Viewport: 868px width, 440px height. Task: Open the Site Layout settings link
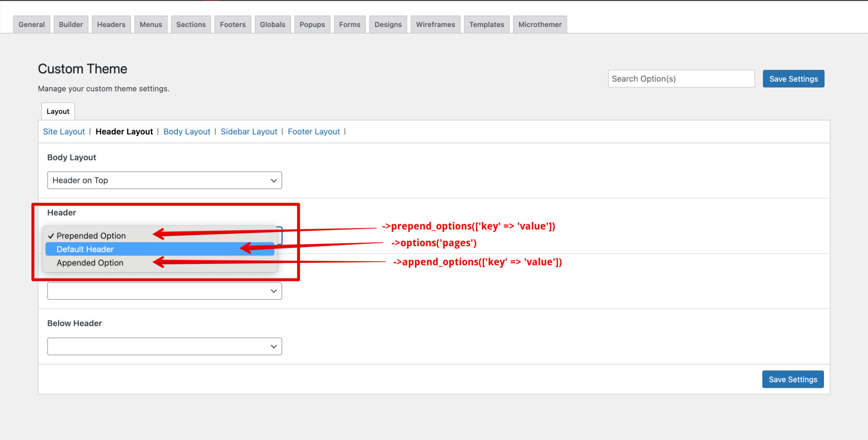pyautogui.click(x=63, y=131)
